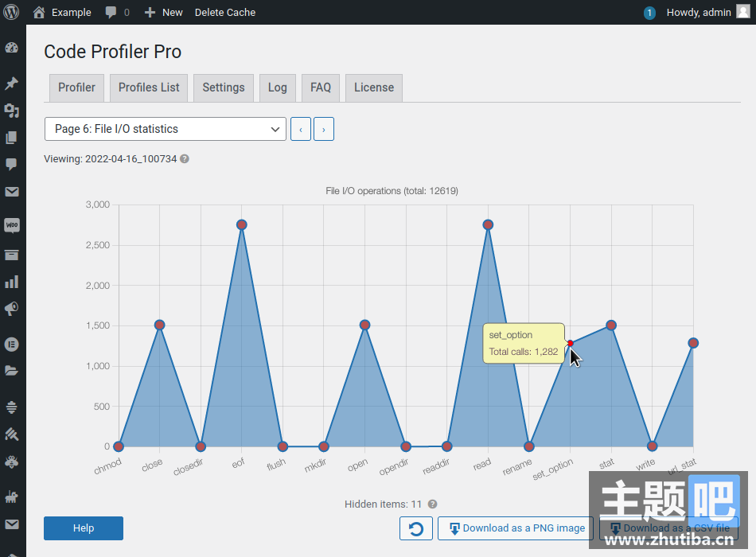756x557 pixels.
Task: Click the '3,000' y-axis label
Action: coord(98,204)
